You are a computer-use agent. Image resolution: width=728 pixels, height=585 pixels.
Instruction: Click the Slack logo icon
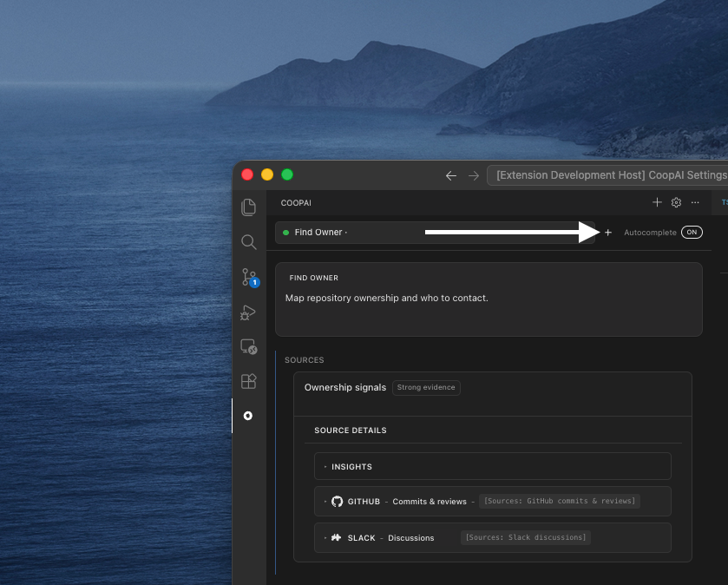point(336,537)
